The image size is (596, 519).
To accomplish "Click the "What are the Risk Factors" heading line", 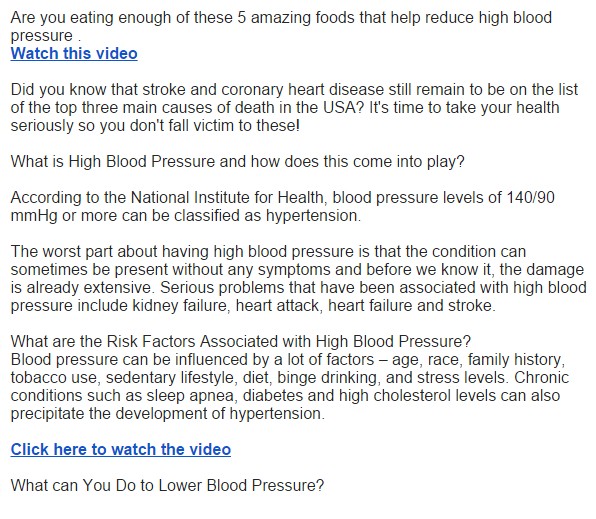I will [x=241, y=341].
